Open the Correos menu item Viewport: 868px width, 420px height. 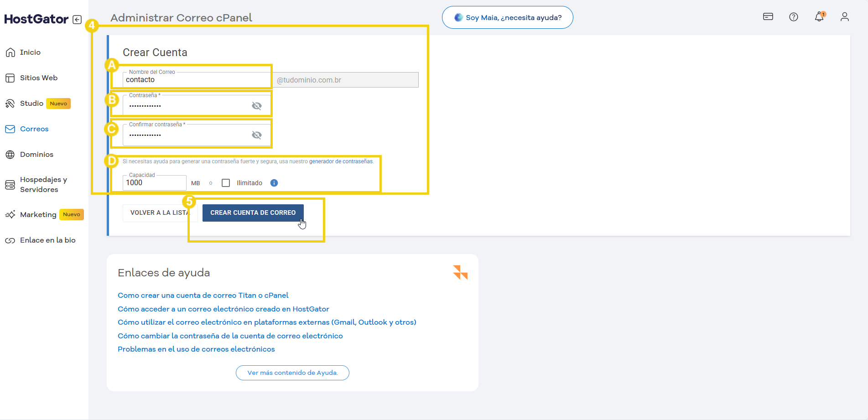pos(34,129)
